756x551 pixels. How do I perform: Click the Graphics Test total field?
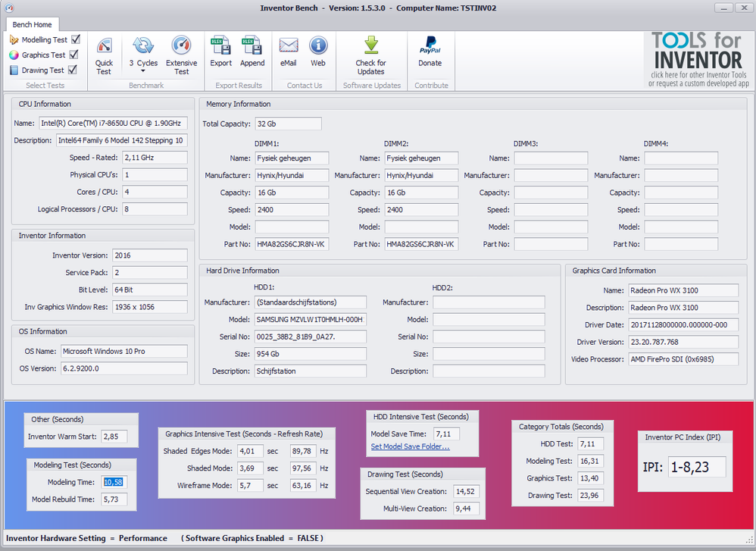(591, 479)
